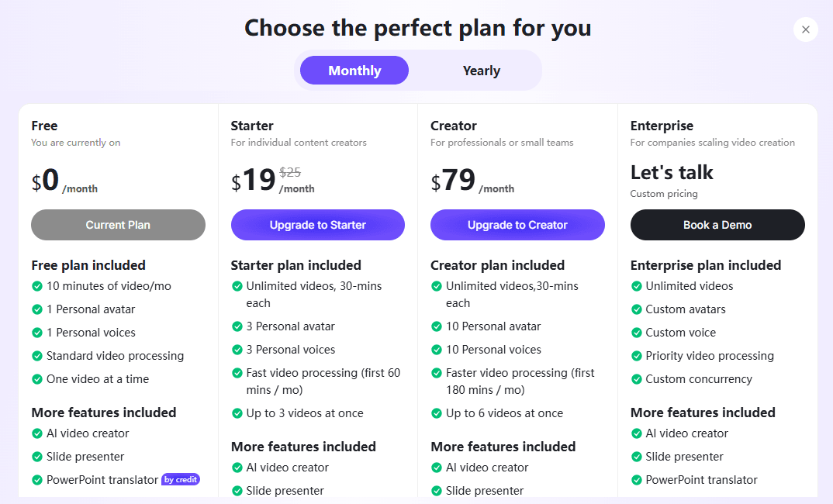Click checkmark beside Custom concurrency
The width and height of the screenshot is (833, 504).
tap(637, 379)
